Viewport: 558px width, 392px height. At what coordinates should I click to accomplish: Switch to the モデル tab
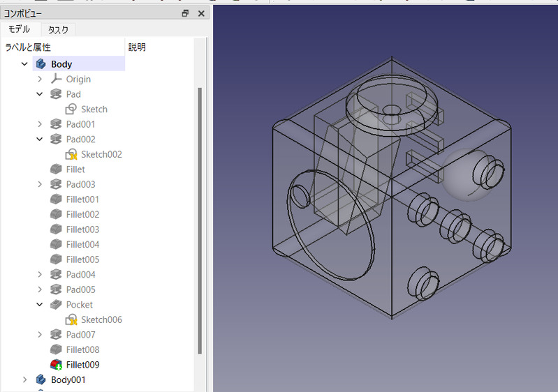point(20,29)
